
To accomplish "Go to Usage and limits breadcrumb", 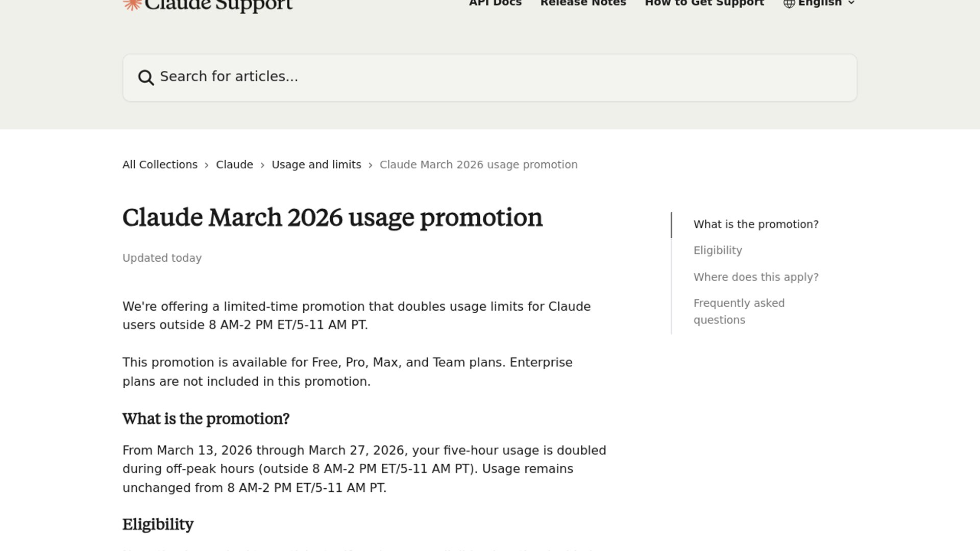I will 316,165.
